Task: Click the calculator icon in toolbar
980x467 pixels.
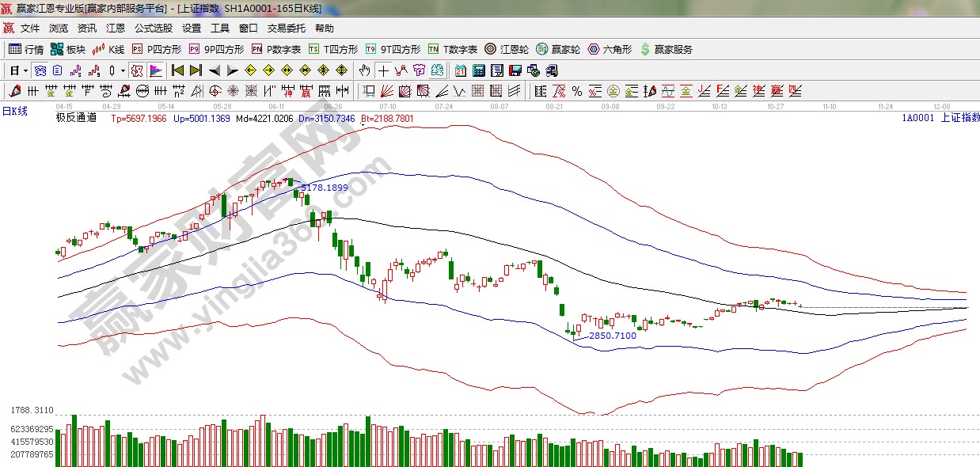Action: point(478,70)
